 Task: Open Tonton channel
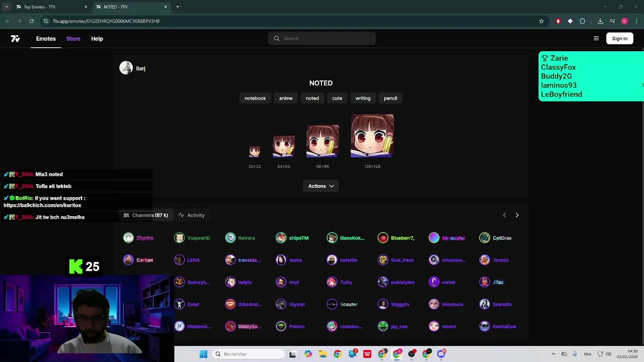[x=494, y=260]
